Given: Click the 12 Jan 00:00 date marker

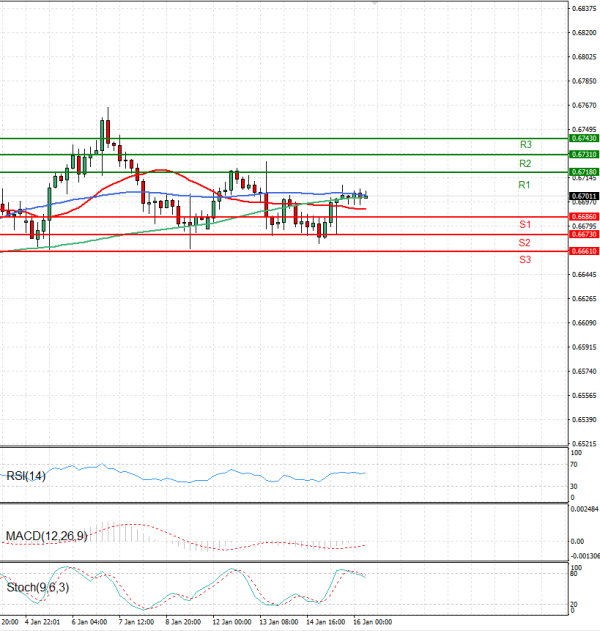Looking at the screenshot, I should point(231,621).
